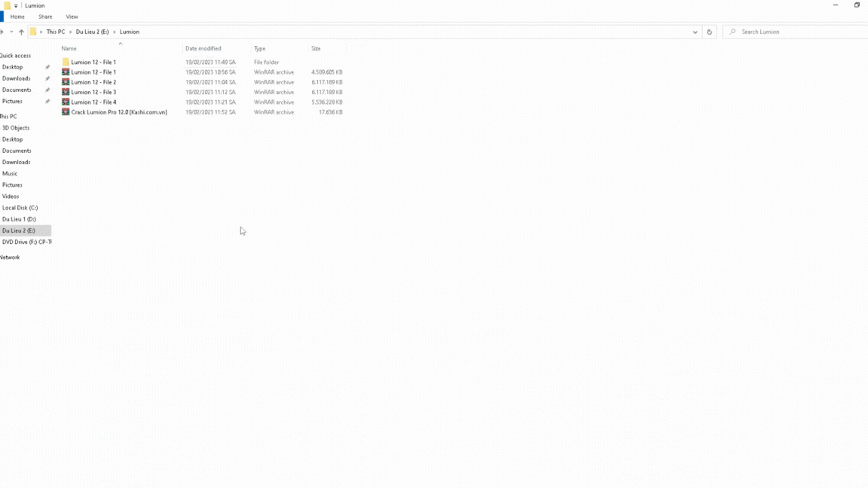The height and width of the screenshot is (488, 868).
Task: Expand the chevron before This PC breadcrumb
Action: [x=41, y=32]
